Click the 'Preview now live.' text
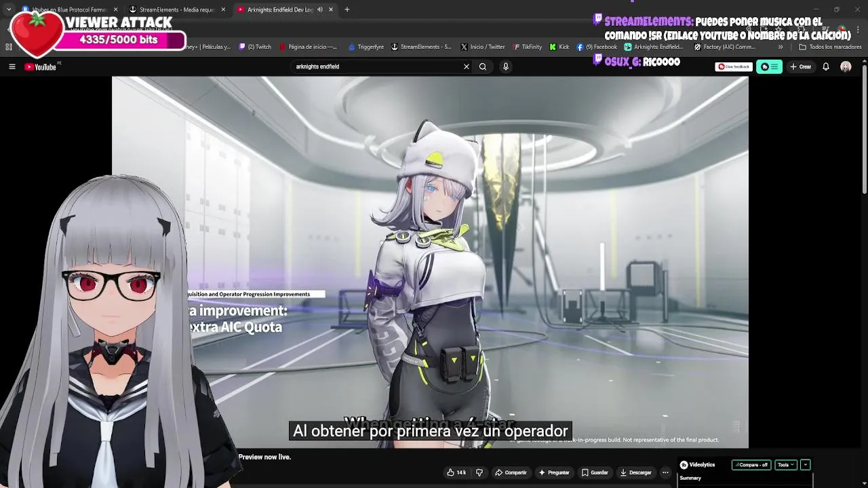 coord(264,457)
